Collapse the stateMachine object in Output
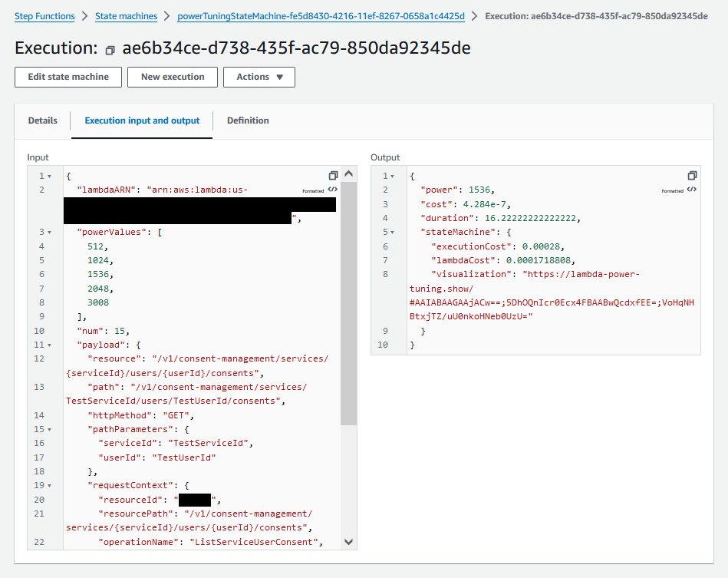 [394, 232]
